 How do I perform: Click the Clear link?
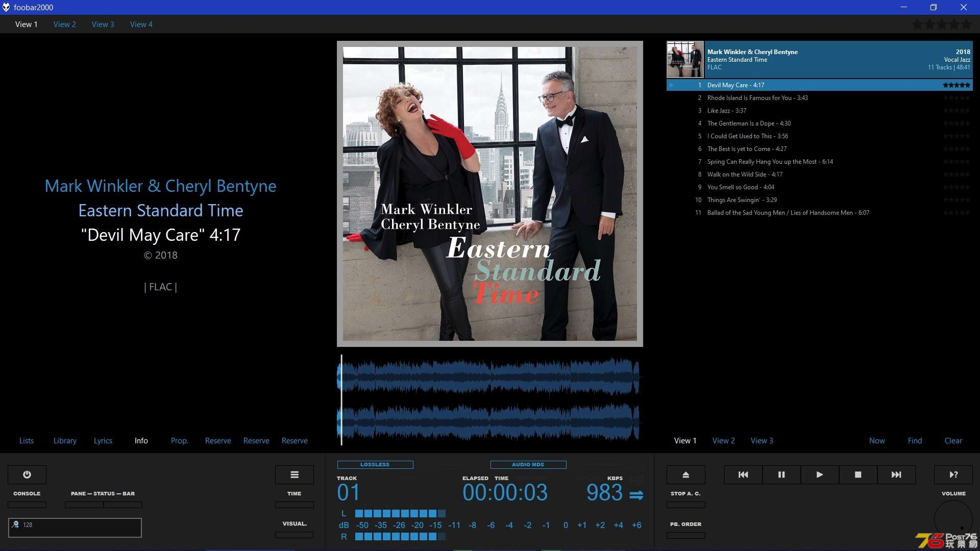click(953, 440)
